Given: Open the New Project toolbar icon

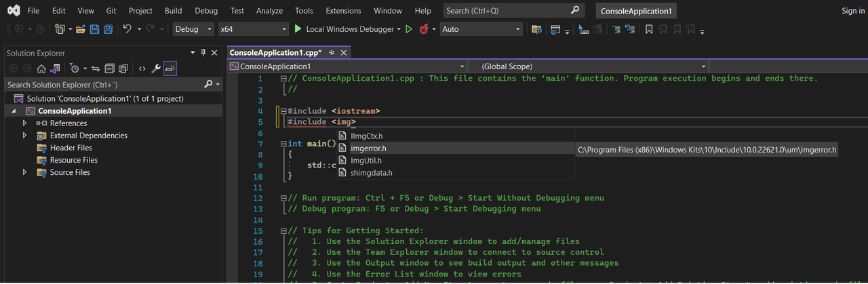Looking at the screenshot, I should pyautogui.click(x=60, y=29).
